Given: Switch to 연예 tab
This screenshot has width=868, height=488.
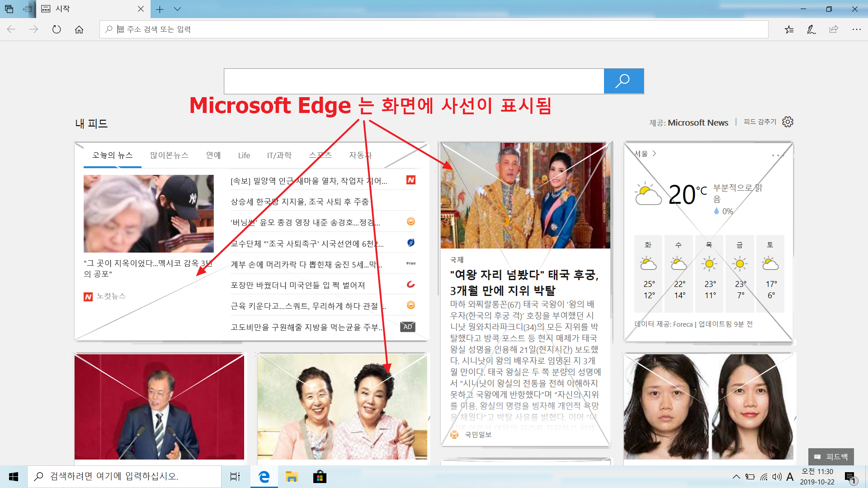Looking at the screenshot, I should [x=213, y=155].
